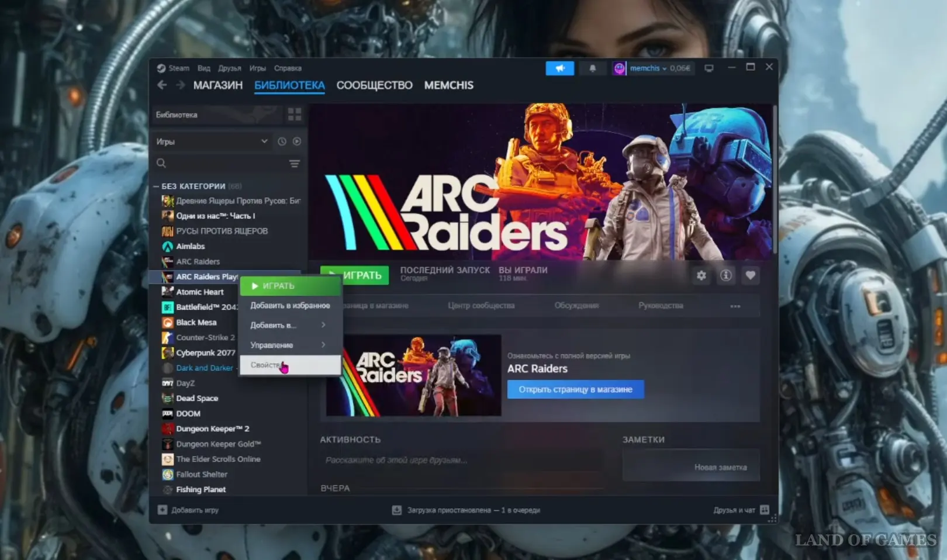Click the announcements megaphone icon
947x560 pixels.
tap(559, 68)
